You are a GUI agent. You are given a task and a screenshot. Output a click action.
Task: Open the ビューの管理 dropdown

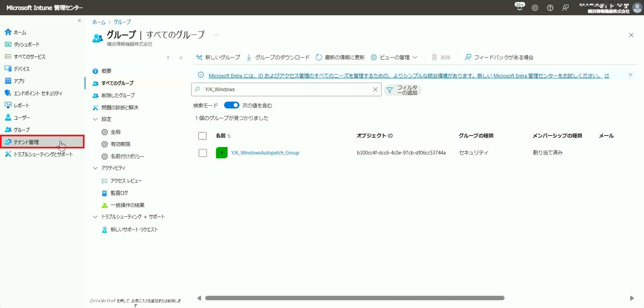click(394, 57)
